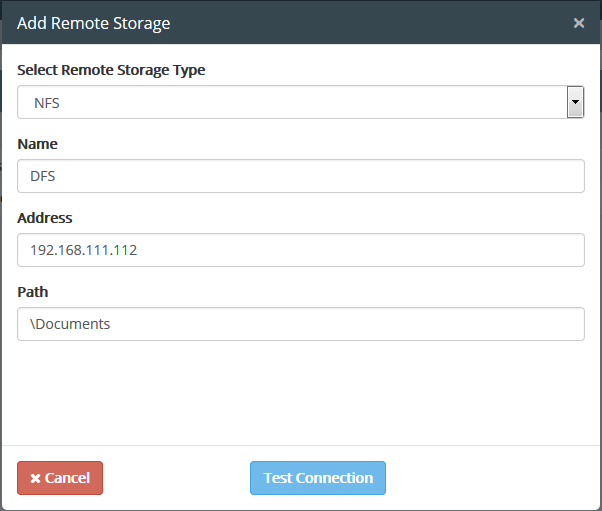
Task: Focus the Path input field
Action: tap(301, 324)
